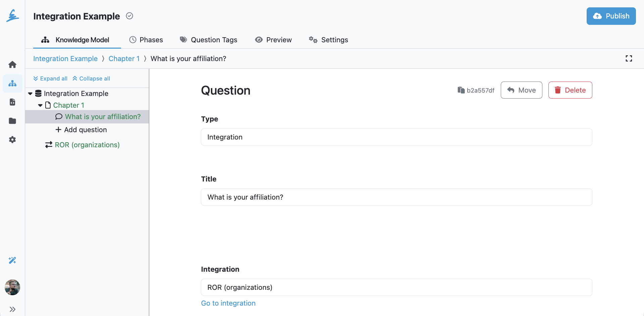Open the Document Templates sidebar icon
The image size is (644, 316).
click(12, 102)
